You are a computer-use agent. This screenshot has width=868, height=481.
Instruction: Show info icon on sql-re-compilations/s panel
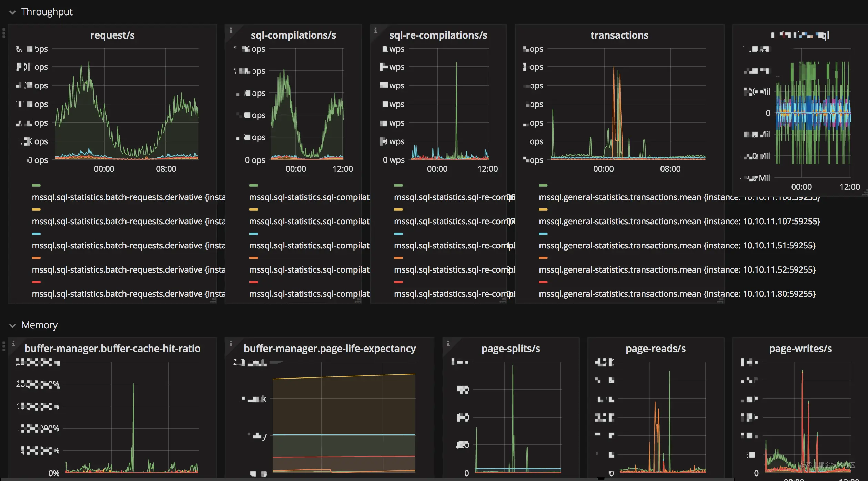376,30
